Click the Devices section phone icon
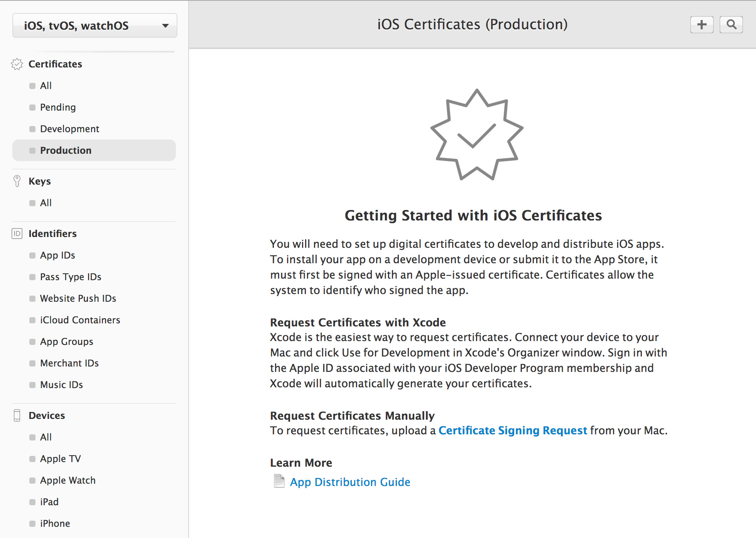 (17, 415)
